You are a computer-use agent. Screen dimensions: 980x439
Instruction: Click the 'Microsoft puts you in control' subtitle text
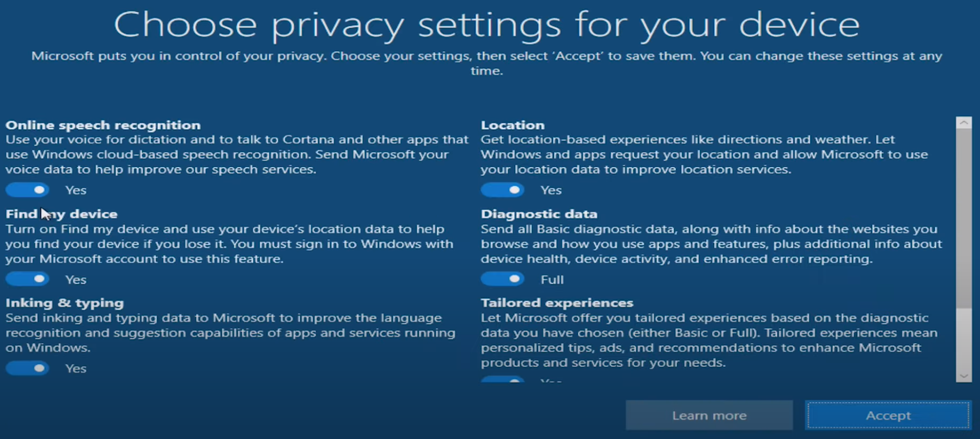486,63
